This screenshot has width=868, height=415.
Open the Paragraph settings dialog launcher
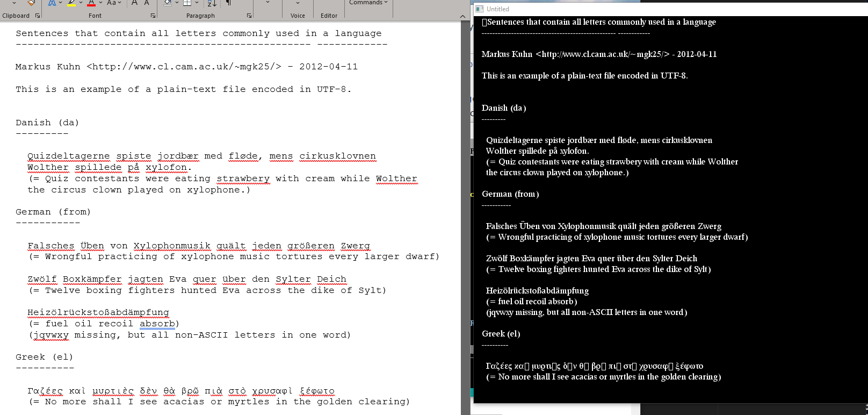[249, 16]
